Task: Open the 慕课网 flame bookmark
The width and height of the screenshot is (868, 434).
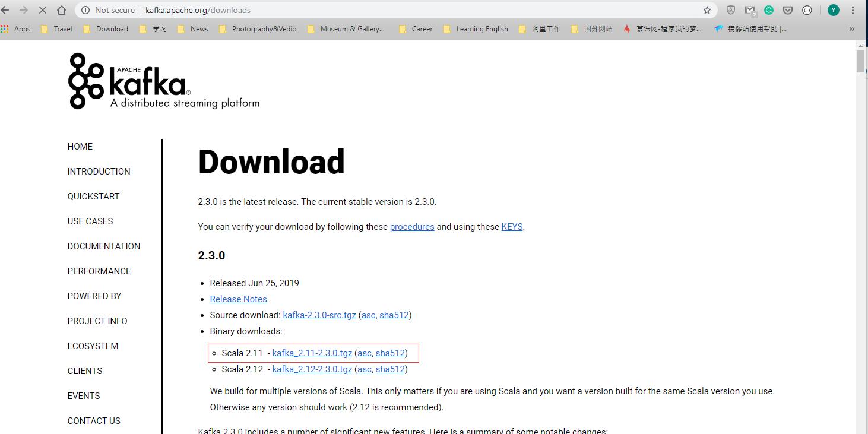Action: click(662, 28)
